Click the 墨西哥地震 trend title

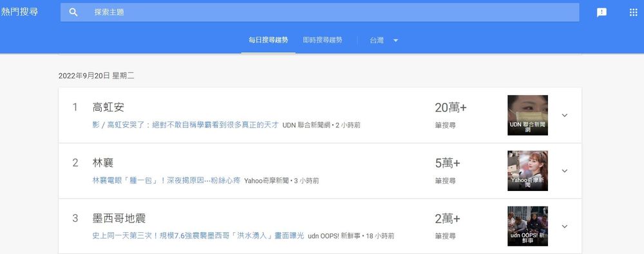[x=119, y=218]
